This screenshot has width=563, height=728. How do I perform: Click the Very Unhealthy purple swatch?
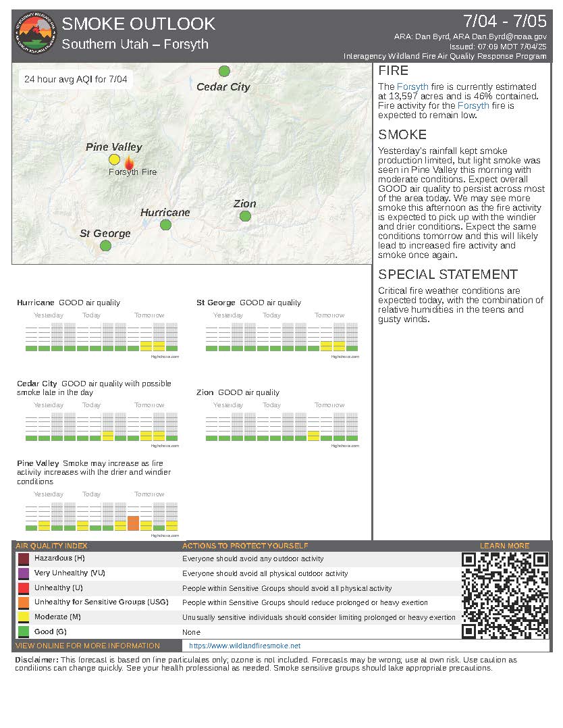click(24, 573)
